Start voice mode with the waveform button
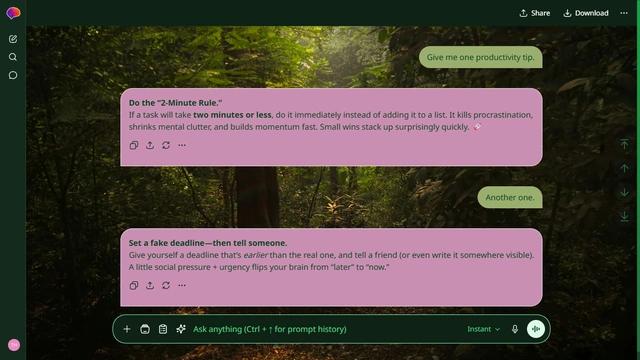The width and height of the screenshot is (640, 360). pos(536,329)
